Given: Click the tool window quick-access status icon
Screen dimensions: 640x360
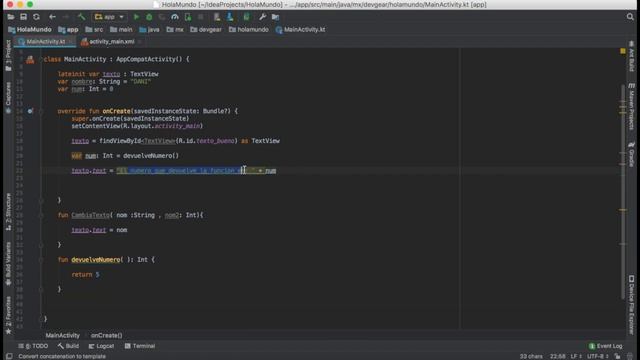Looking at the screenshot, I should coord(9,356).
